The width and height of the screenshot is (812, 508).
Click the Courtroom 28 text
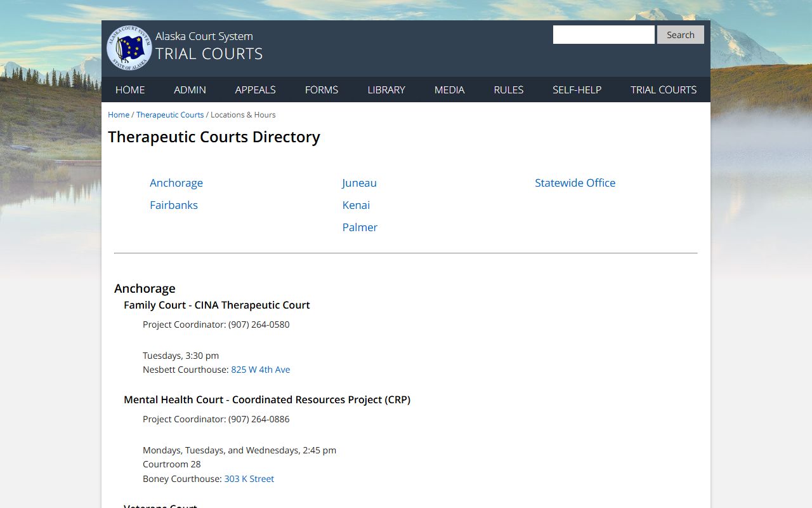tap(172, 464)
